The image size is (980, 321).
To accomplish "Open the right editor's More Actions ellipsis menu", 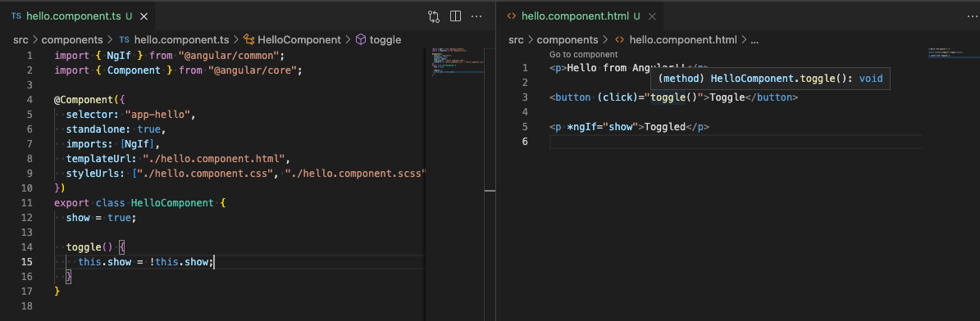I will (x=972, y=16).
